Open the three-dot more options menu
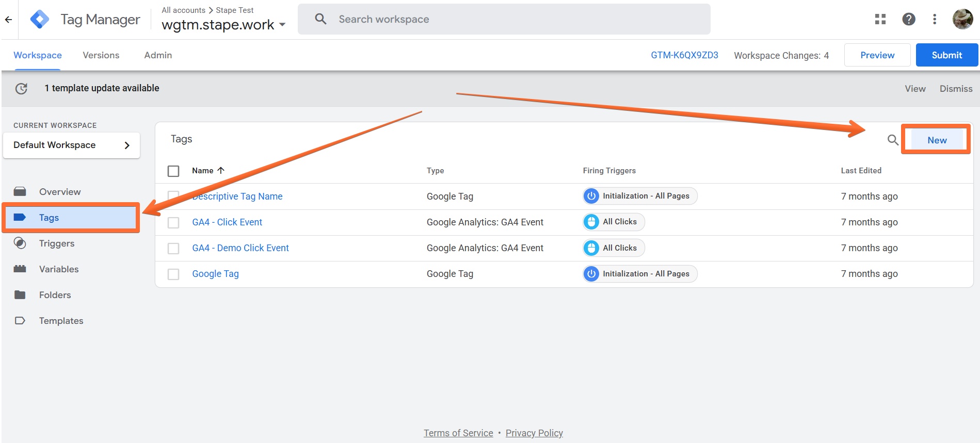980x443 pixels. [x=935, y=19]
